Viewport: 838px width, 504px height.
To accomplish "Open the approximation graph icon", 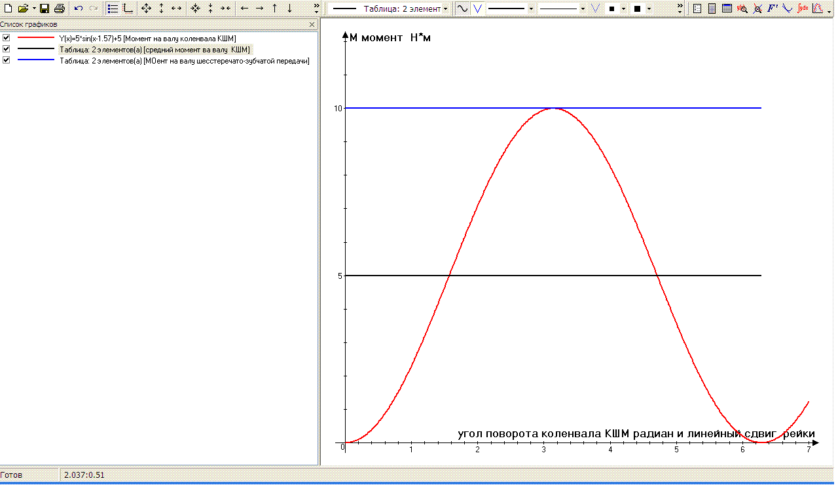I will pyautogui.click(x=818, y=9).
